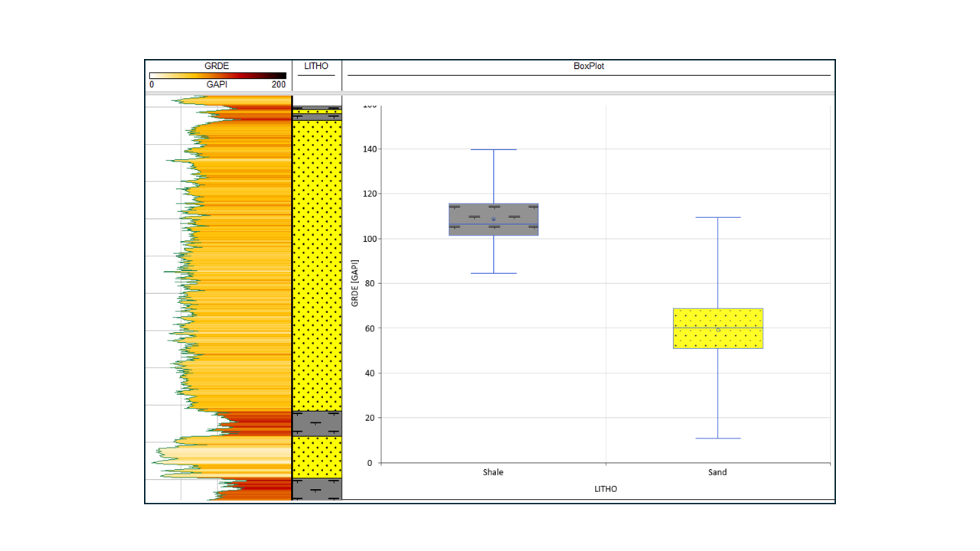This screenshot has width=980, height=551.
Task: Select the GAPI color scale bar
Action: pos(218,76)
